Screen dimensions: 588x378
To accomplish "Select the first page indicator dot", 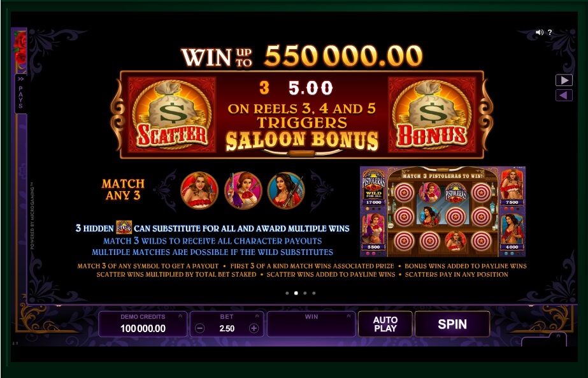I will pos(287,293).
